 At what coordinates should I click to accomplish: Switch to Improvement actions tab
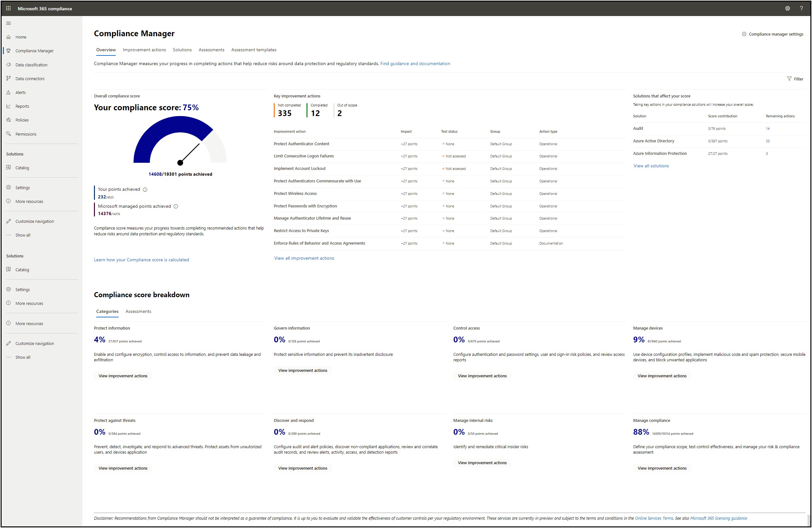144,50
